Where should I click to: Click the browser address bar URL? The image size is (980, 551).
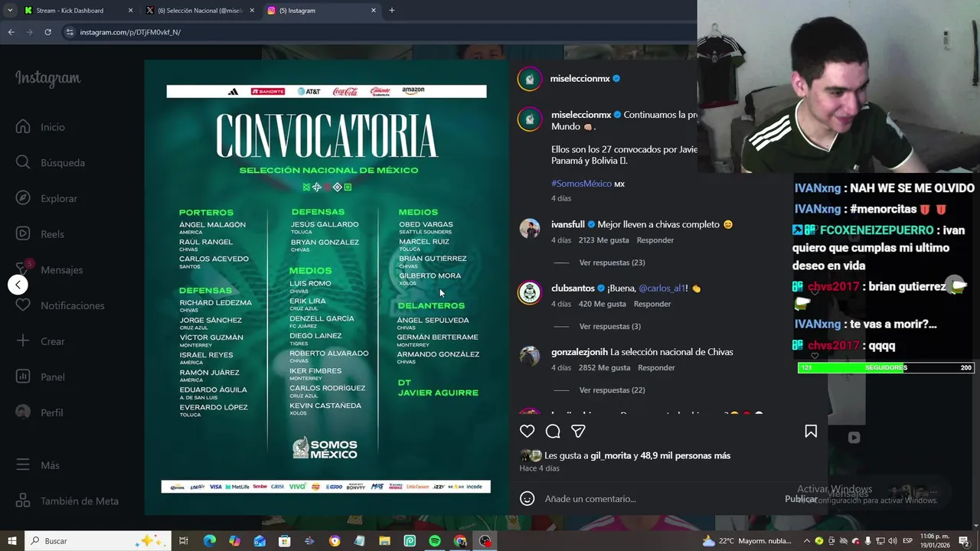click(x=130, y=32)
